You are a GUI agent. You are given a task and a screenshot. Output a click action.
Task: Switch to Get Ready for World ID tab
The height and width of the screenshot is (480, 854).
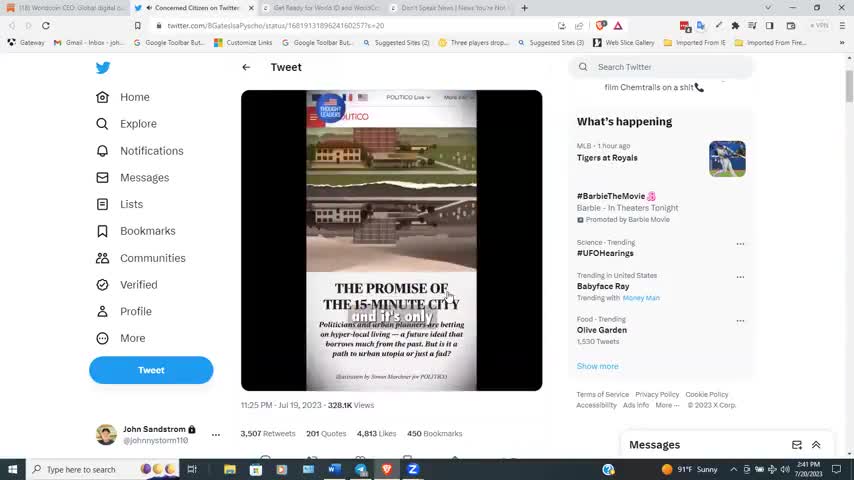click(x=321, y=8)
